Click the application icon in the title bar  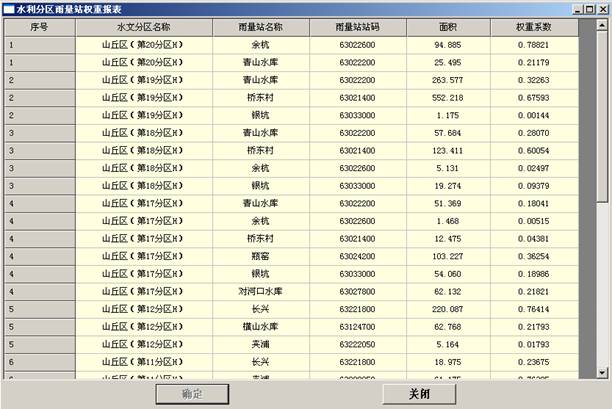8,8
